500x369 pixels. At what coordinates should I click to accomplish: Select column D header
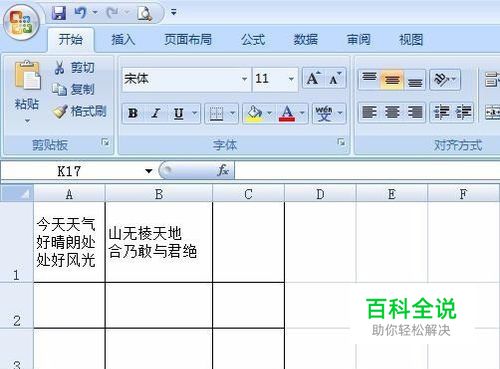click(x=320, y=194)
